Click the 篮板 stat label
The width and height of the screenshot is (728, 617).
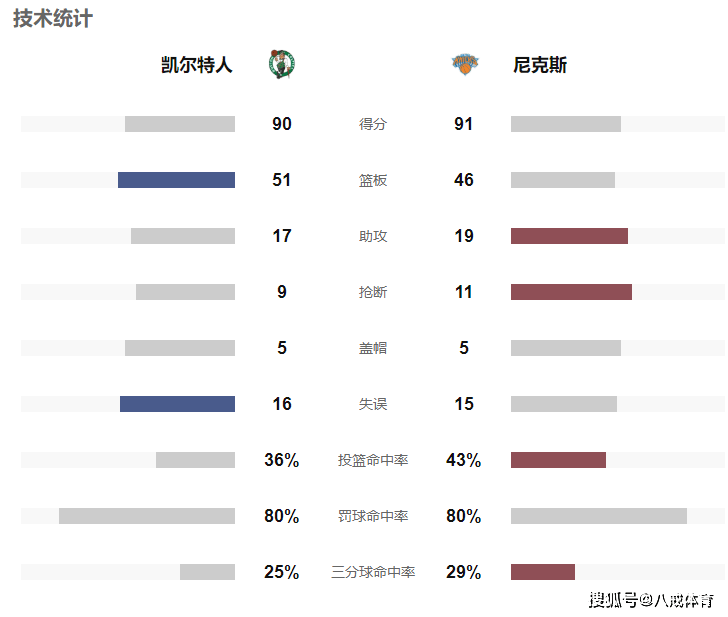click(373, 180)
